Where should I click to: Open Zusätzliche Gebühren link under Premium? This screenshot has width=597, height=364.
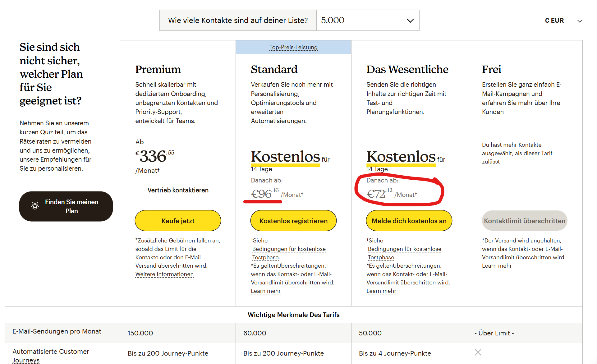tap(166, 240)
